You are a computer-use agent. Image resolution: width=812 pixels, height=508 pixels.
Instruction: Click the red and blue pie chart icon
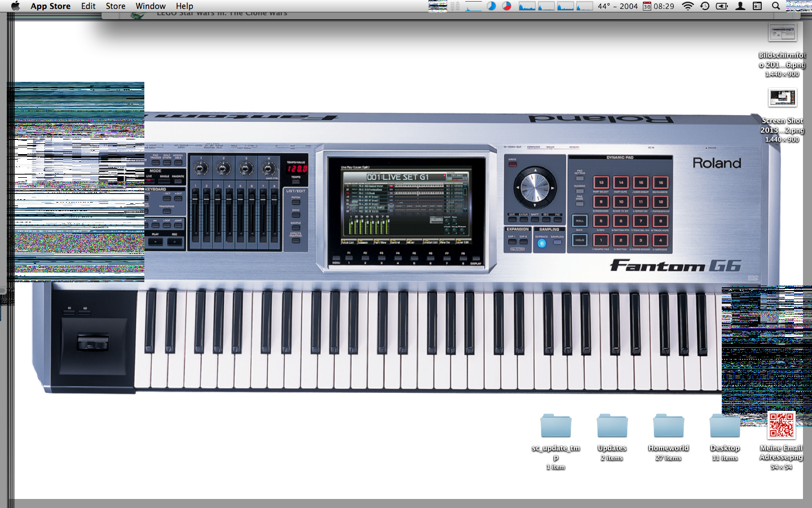point(506,6)
